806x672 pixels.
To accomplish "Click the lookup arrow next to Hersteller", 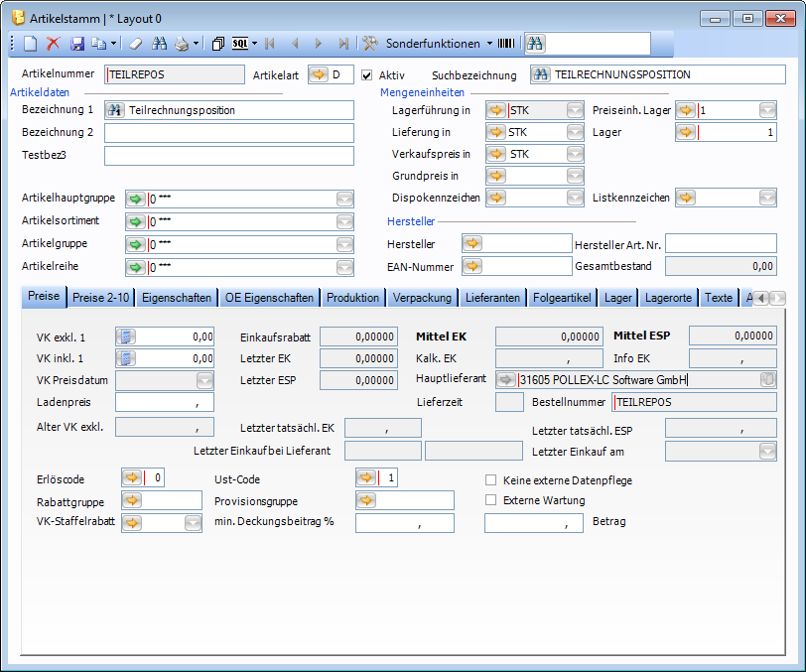I will coord(472,243).
